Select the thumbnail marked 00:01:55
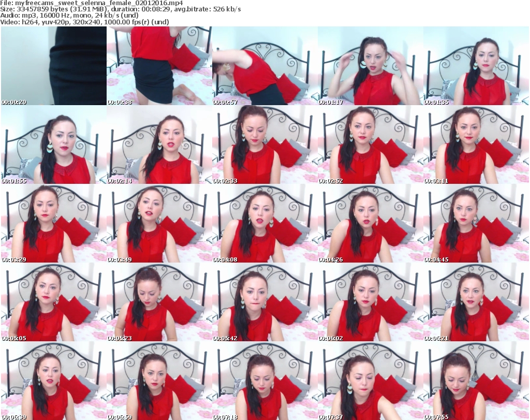The height and width of the screenshot is (420, 530). tap(54, 144)
